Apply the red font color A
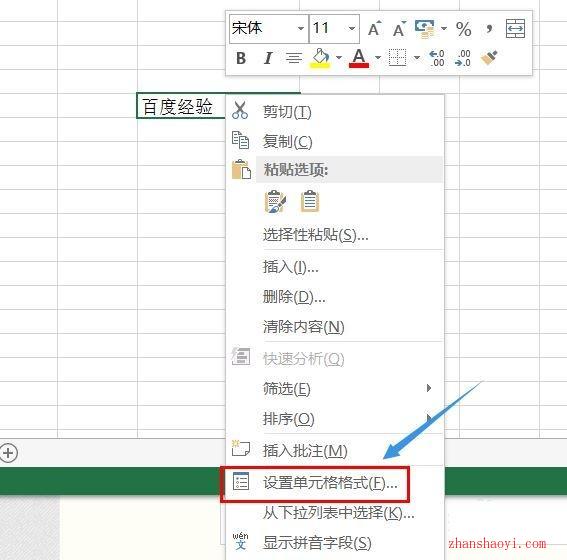 [359, 58]
